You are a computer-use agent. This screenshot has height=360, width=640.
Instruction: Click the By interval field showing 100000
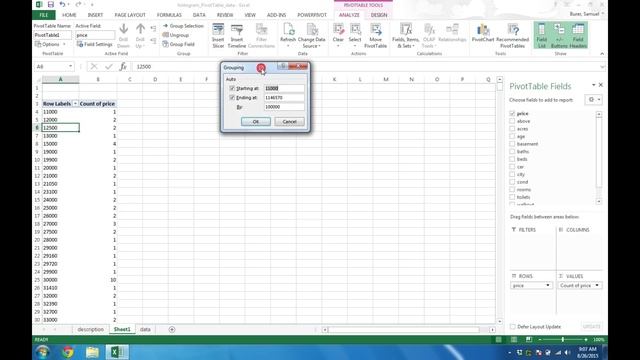tap(284, 107)
